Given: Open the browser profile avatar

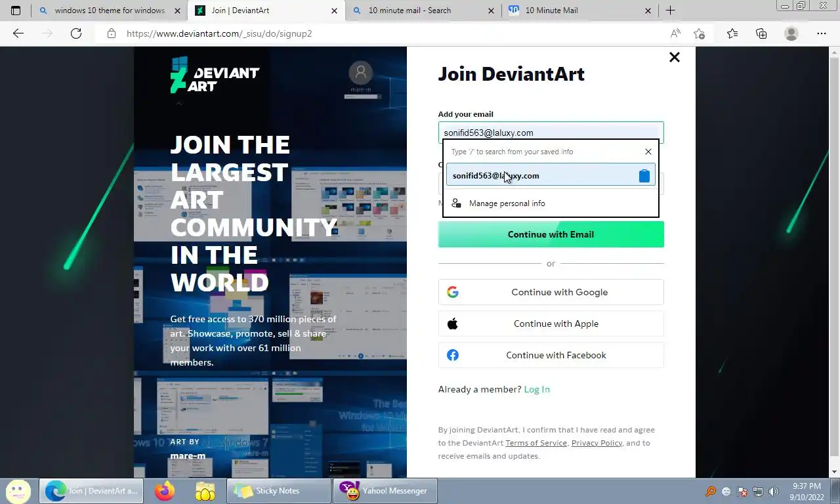Looking at the screenshot, I should point(791,33).
